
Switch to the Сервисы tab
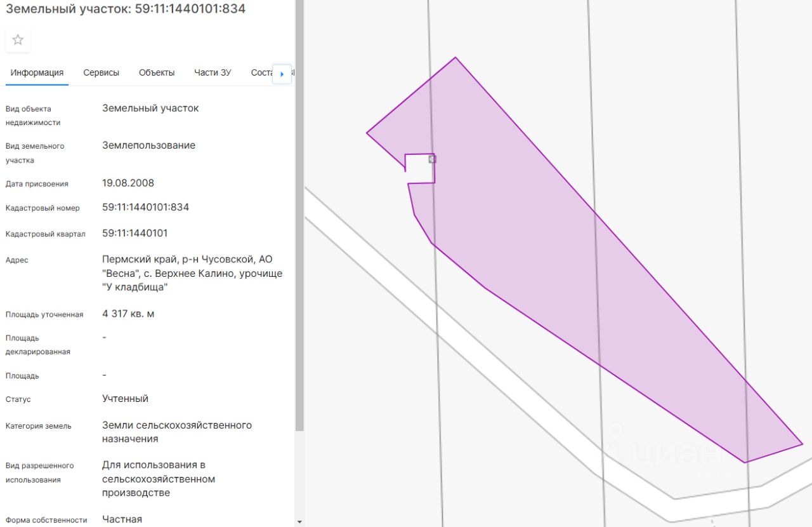(101, 72)
